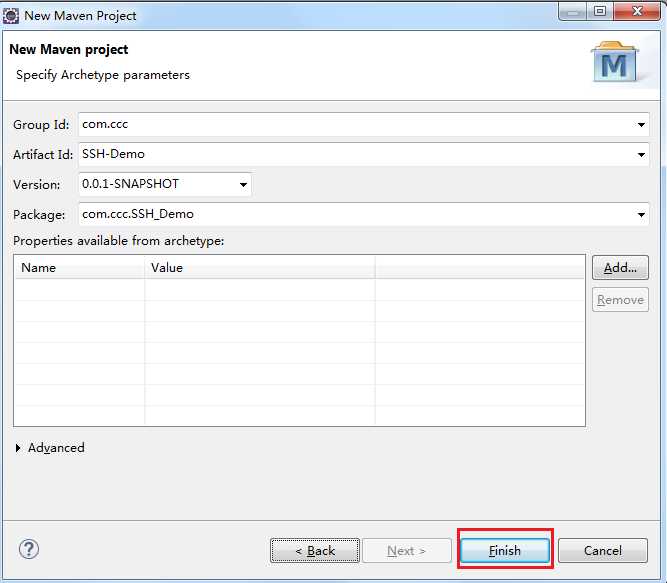Maximize the New Maven Project window

(600, 11)
